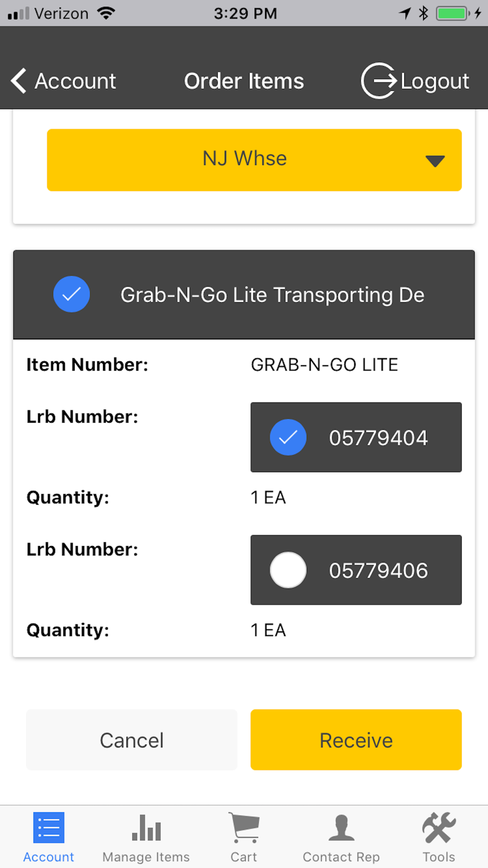Deselect Lrb Number 05779404 checkbox
Screen dimensions: 488x868
pyautogui.click(x=288, y=437)
